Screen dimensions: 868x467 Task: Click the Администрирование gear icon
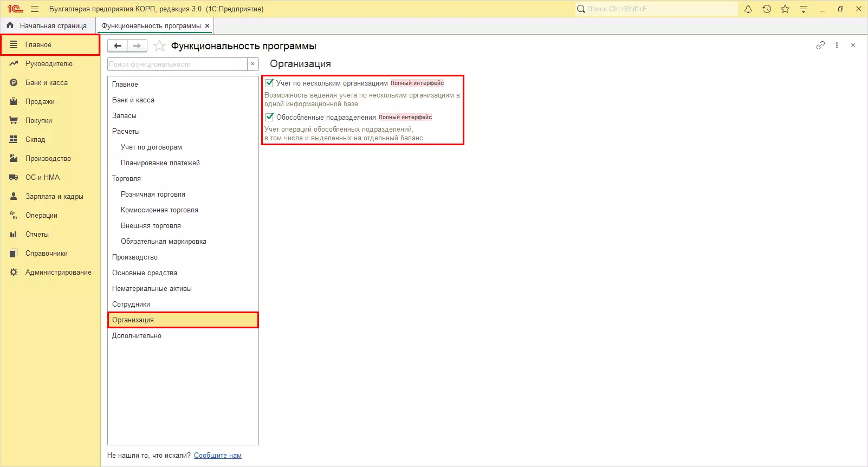click(x=14, y=272)
